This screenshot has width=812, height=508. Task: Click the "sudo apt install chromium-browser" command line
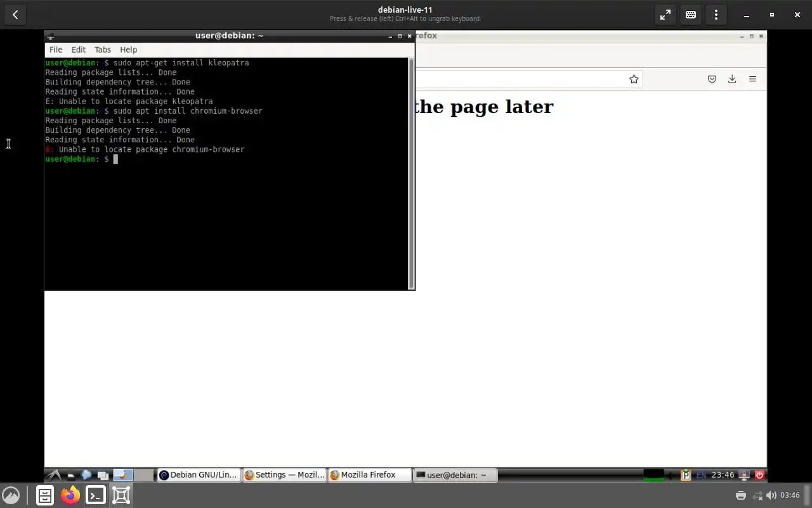(188, 110)
